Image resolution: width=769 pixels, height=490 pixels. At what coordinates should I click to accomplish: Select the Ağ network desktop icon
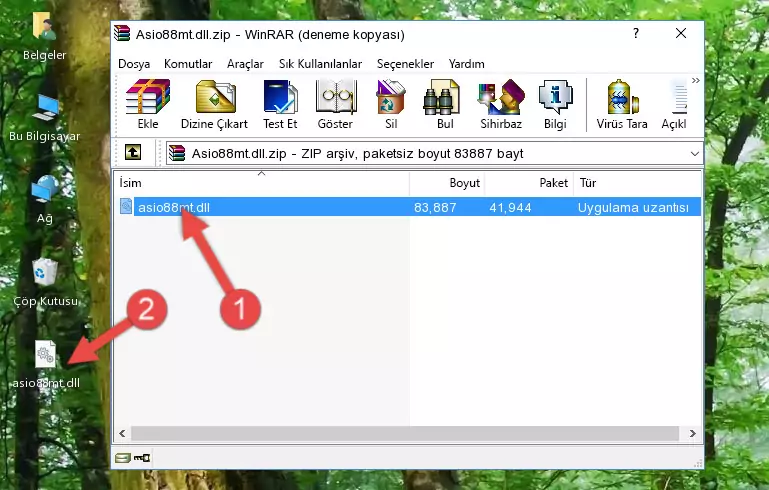[x=44, y=200]
